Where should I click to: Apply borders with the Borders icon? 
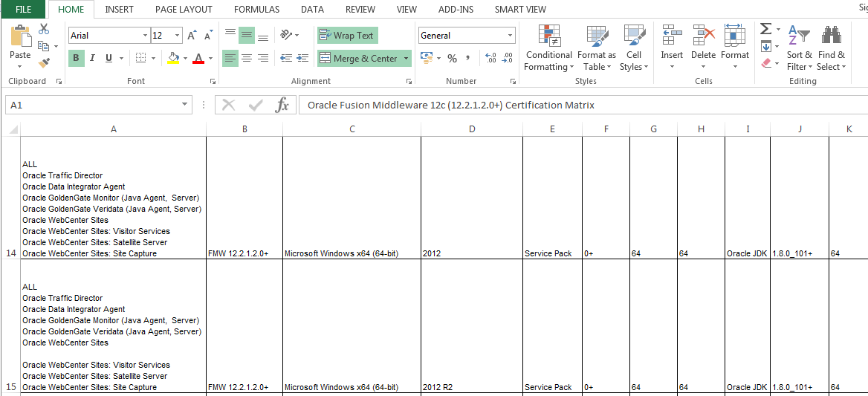click(140, 58)
